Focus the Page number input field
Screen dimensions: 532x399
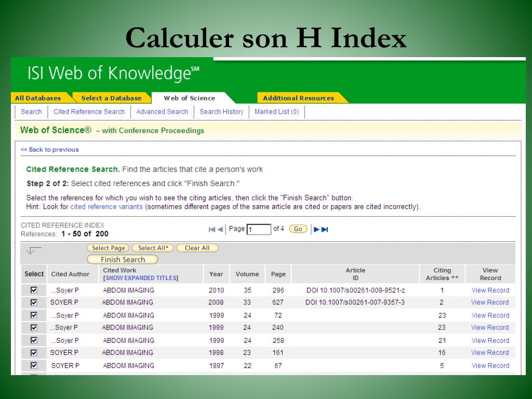tap(259, 229)
